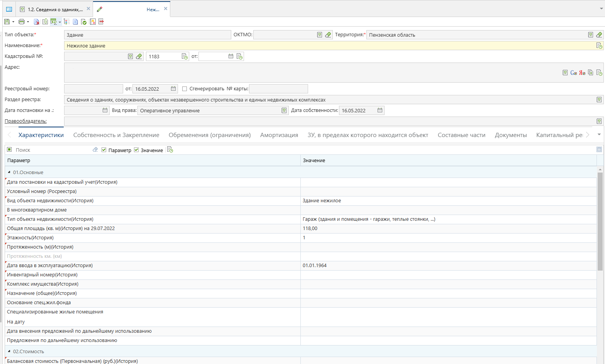Open history icon after cadastral date field

(239, 56)
